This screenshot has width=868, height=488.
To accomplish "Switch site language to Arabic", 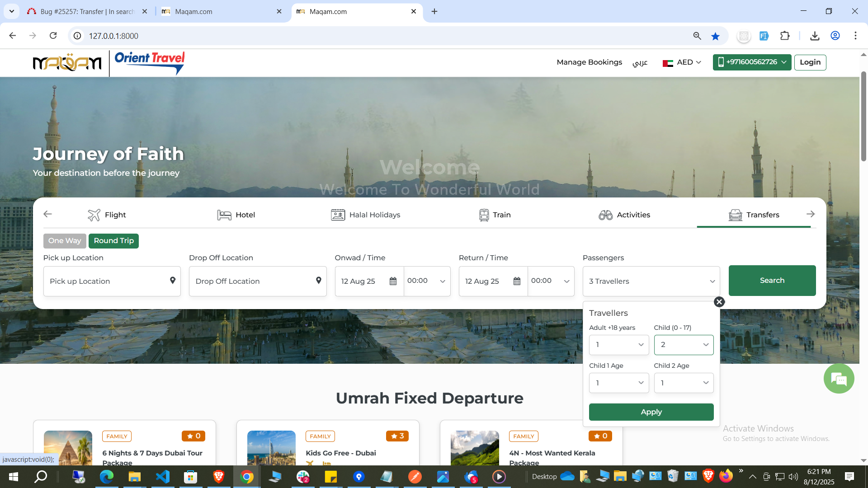I will 640,62.
